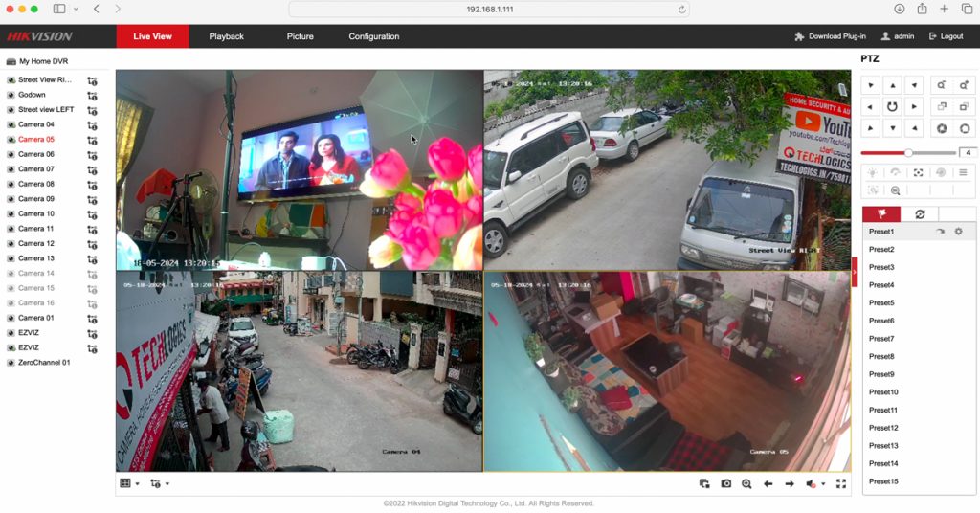Click the Logout button
Viewport: 980px width, 513px height.
tap(946, 36)
